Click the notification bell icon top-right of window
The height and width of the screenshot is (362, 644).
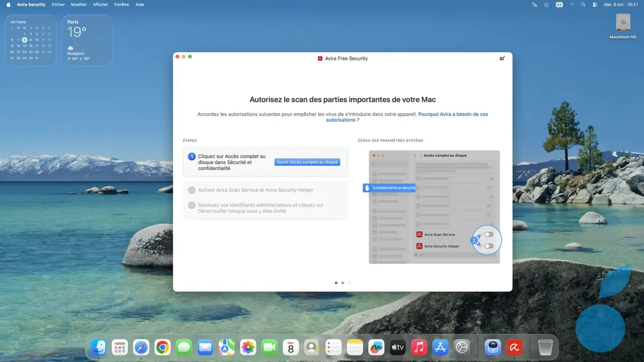[502, 58]
